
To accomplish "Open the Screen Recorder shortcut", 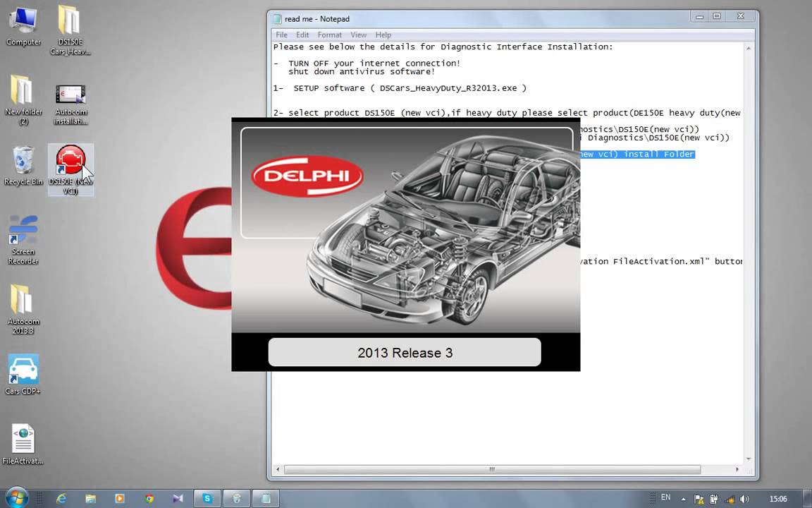I will pos(23,239).
